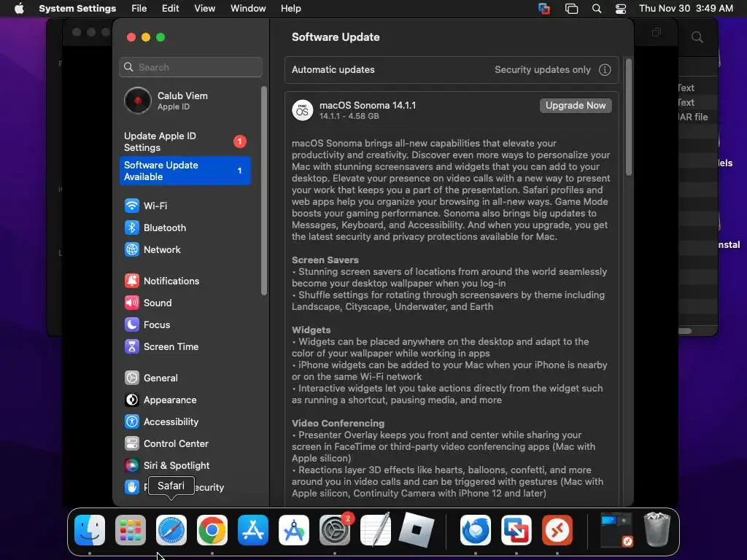The height and width of the screenshot is (560, 747).
Task: Select Update Apple ID Settings item
Action: pos(185,141)
